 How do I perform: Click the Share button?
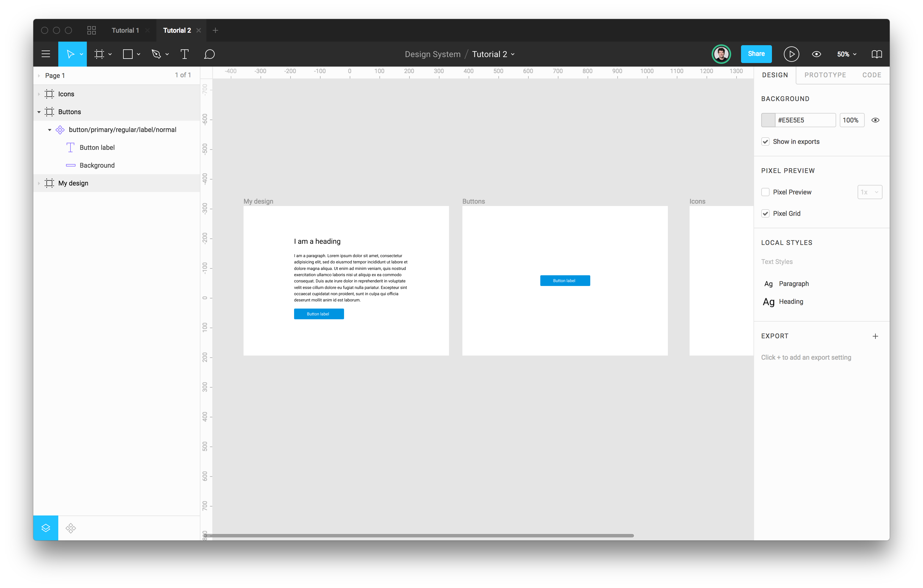(756, 54)
